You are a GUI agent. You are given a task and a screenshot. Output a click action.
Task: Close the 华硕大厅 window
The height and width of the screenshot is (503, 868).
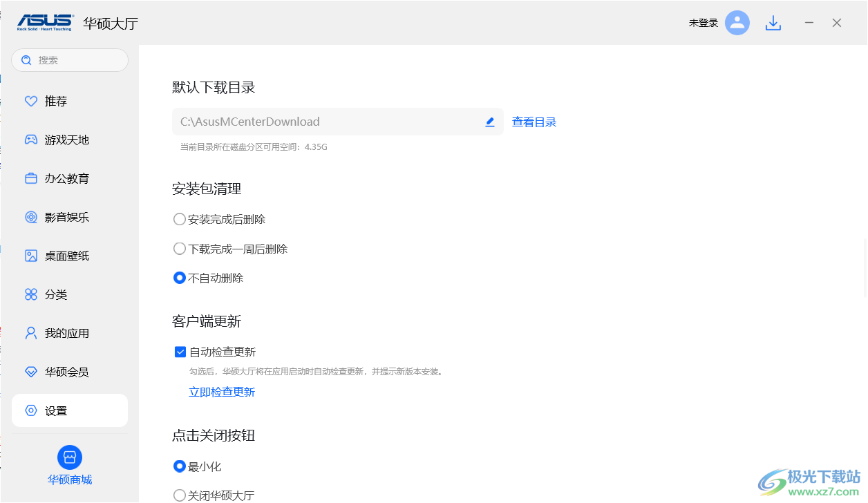[837, 23]
